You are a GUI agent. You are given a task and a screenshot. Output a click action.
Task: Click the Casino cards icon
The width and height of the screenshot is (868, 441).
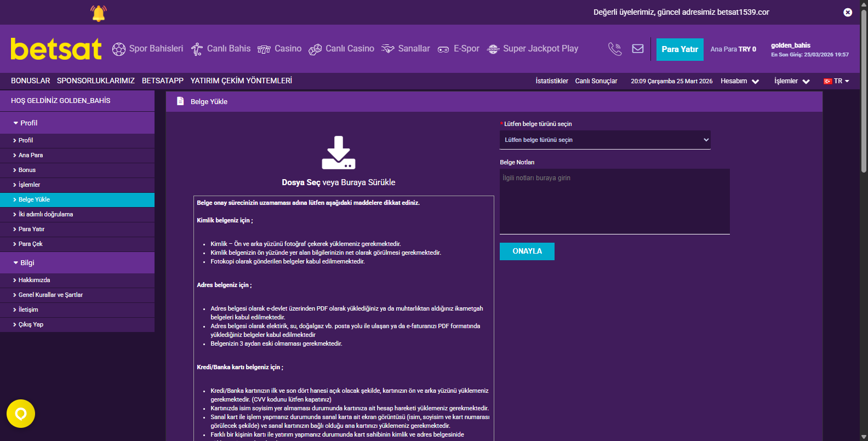click(264, 49)
